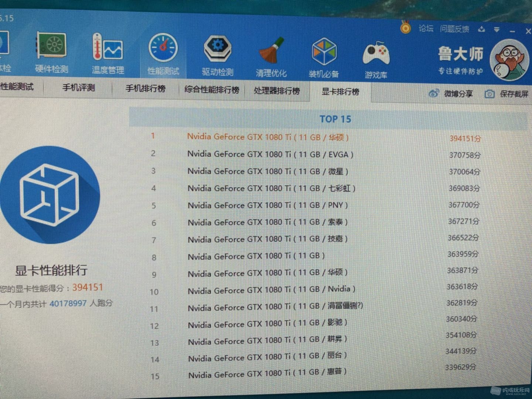Click the 40178997 benchmark user count
Screen dimensions: 532x399
tap(68, 303)
